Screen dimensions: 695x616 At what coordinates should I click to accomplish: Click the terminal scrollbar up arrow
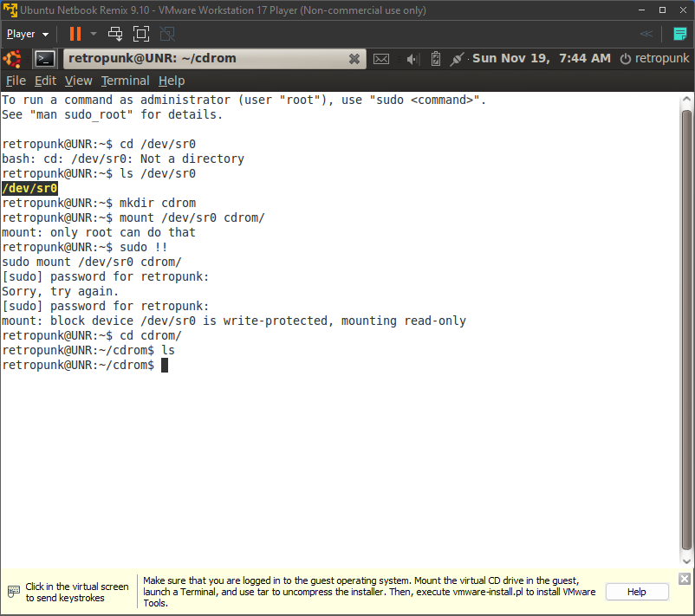pyautogui.click(x=686, y=100)
